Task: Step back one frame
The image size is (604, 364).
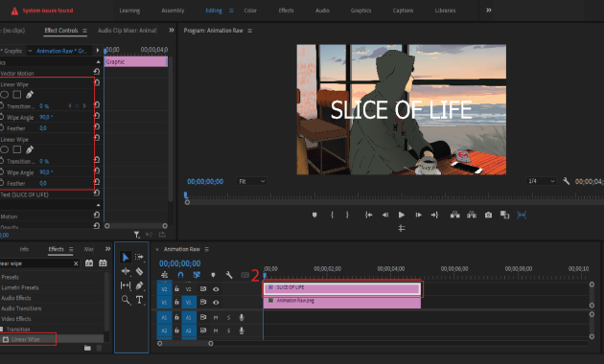Action: click(384, 215)
